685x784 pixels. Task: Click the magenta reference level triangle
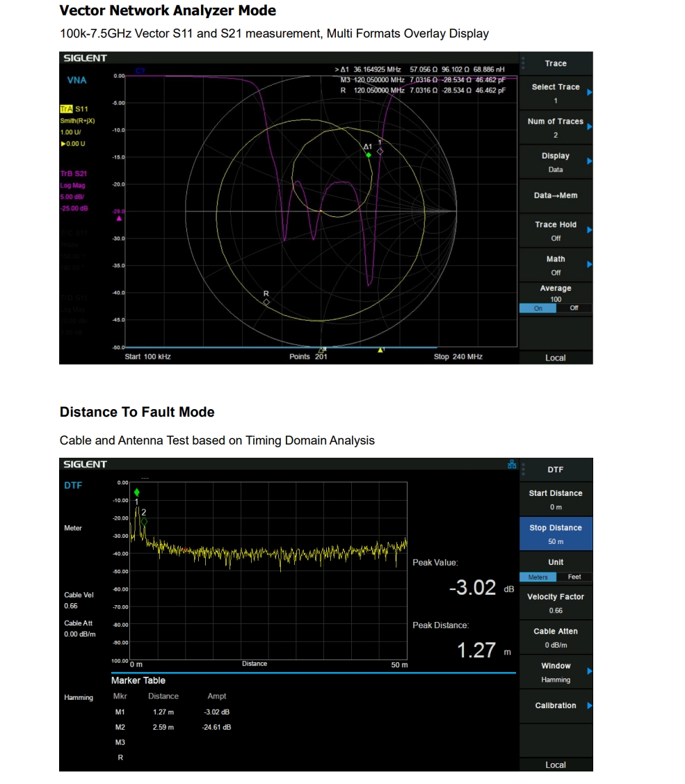click(x=119, y=218)
